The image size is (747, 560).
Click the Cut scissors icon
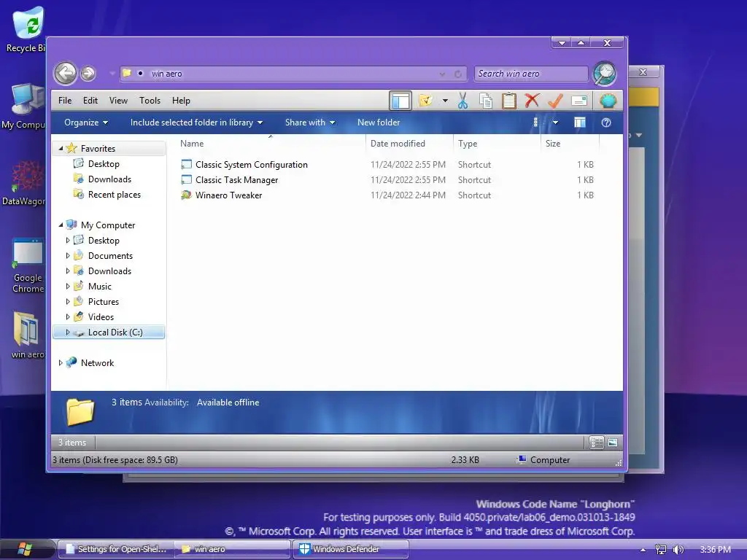pyautogui.click(x=462, y=101)
